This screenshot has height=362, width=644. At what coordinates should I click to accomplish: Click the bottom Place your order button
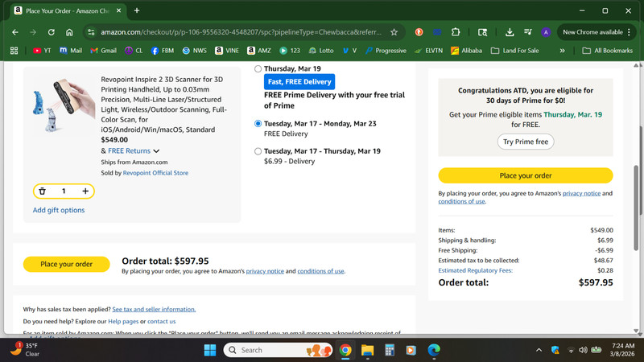point(67,265)
